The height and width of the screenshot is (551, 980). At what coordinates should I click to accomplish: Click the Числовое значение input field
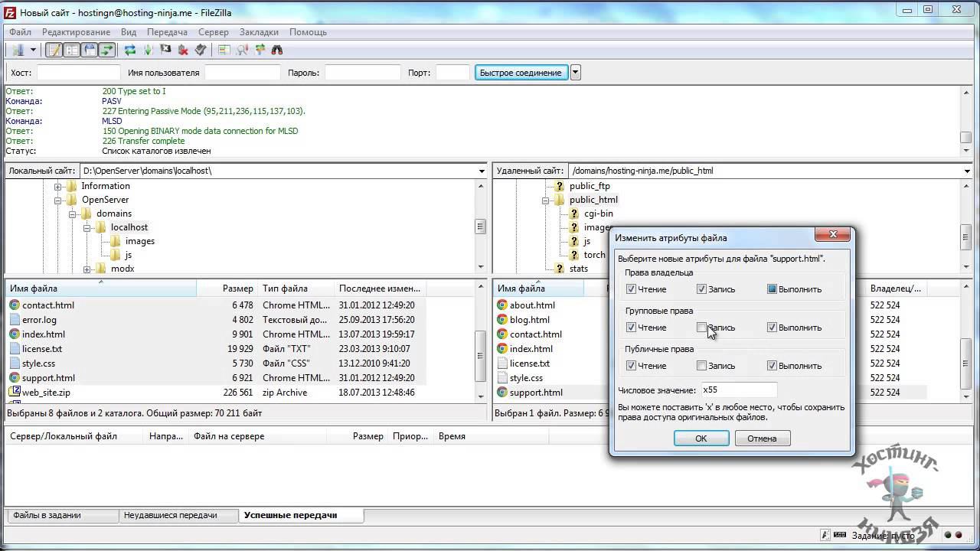[x=738, y=390]
